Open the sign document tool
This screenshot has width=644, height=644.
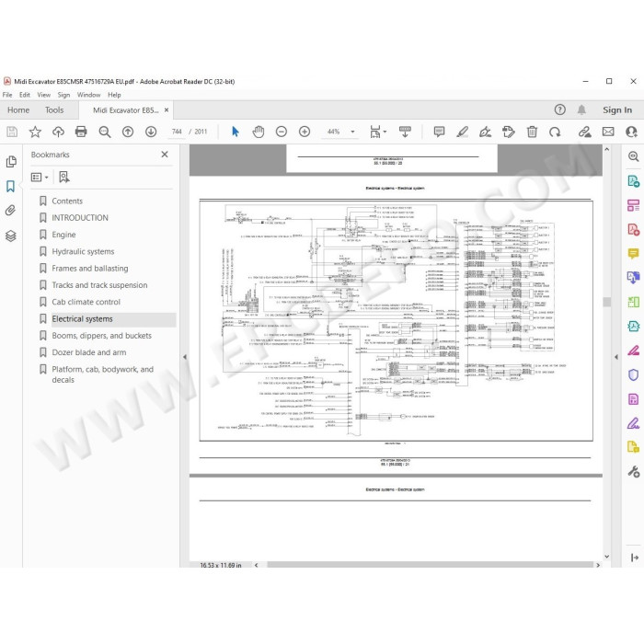486,132
